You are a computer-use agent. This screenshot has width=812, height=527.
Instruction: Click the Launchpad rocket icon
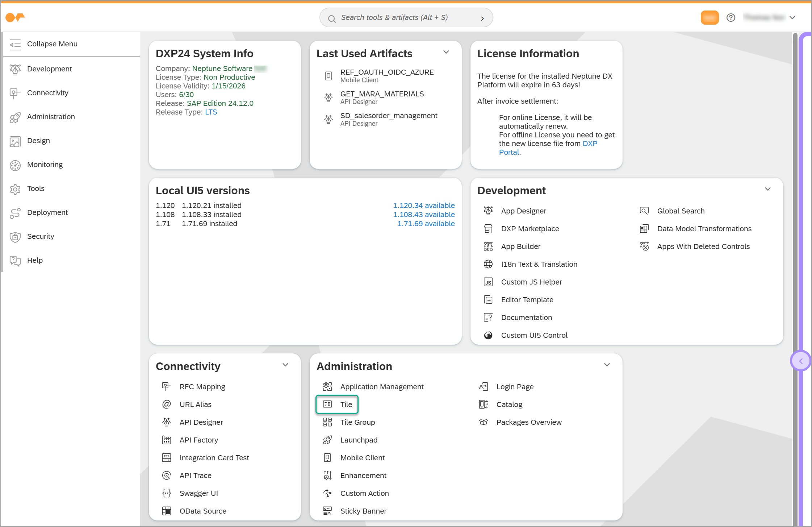click(327, 440)
